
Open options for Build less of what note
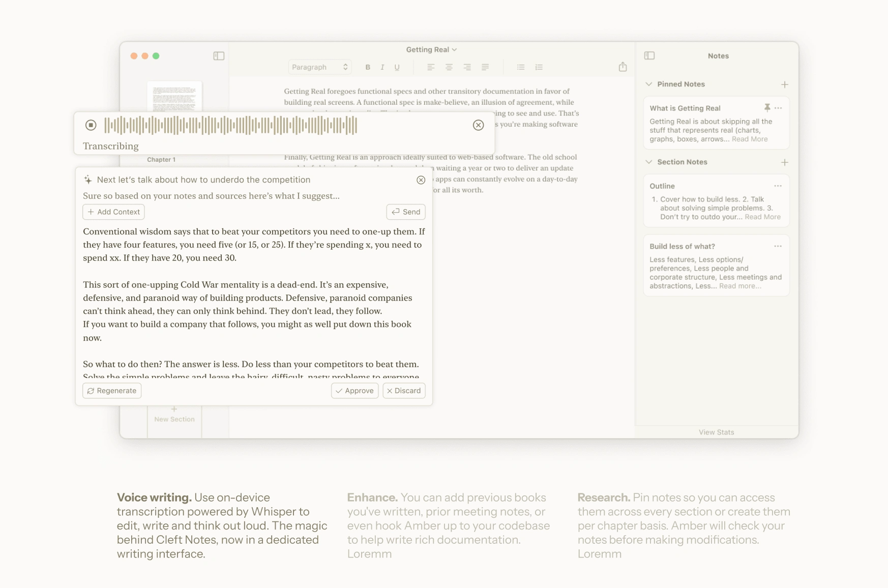[x=778, y=246]
